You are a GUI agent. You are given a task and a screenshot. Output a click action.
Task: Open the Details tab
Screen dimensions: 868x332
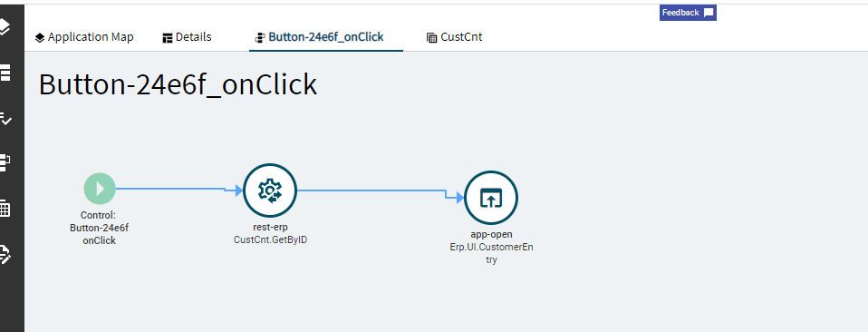tap(188, 37)
